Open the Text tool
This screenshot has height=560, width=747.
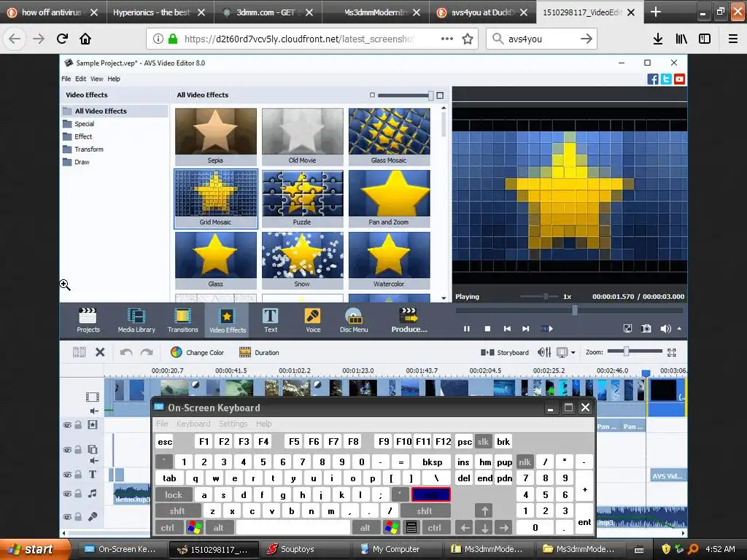[x=270, y=320]
